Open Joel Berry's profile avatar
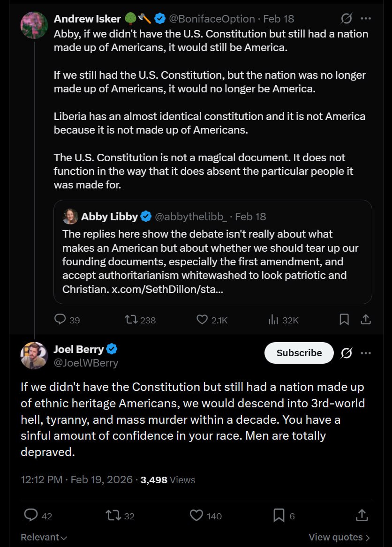This screenshot has height=547, width=392. 34,356
